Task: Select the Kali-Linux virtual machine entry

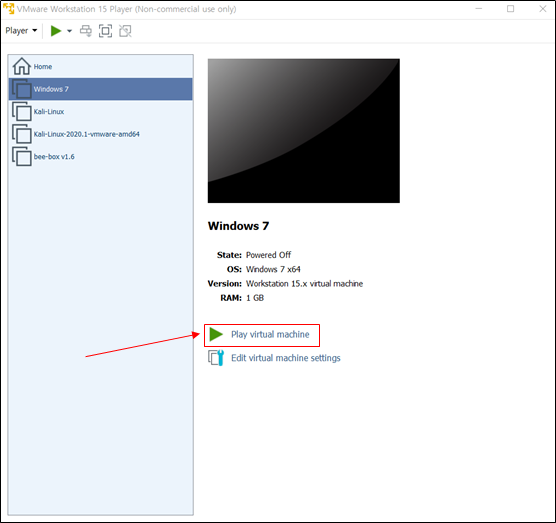Action: (101, 112)
